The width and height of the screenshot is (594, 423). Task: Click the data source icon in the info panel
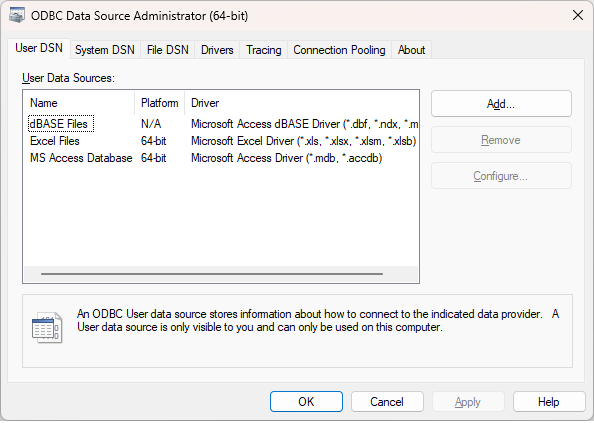click(47, 327)
